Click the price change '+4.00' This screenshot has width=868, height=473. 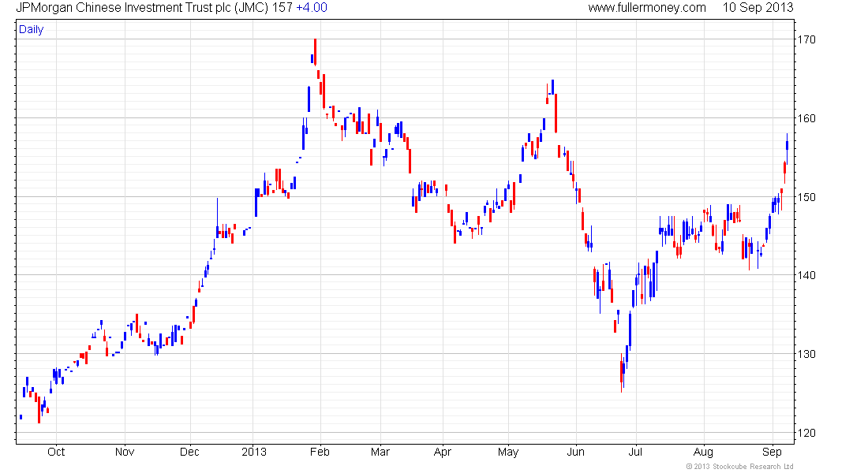point(312,8)
